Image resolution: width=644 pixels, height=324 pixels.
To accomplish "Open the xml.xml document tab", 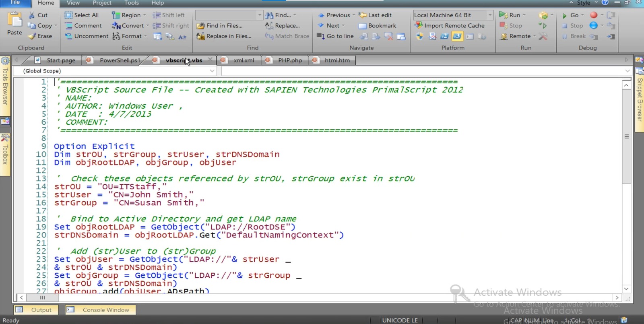I will tap(239, 60).
